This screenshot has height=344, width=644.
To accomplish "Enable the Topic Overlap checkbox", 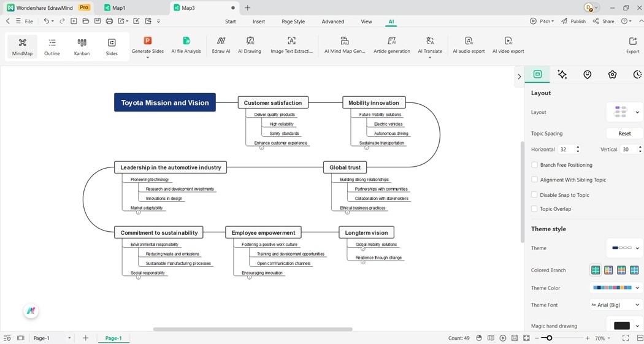I will pyautogui.click(x=534, y=208).
